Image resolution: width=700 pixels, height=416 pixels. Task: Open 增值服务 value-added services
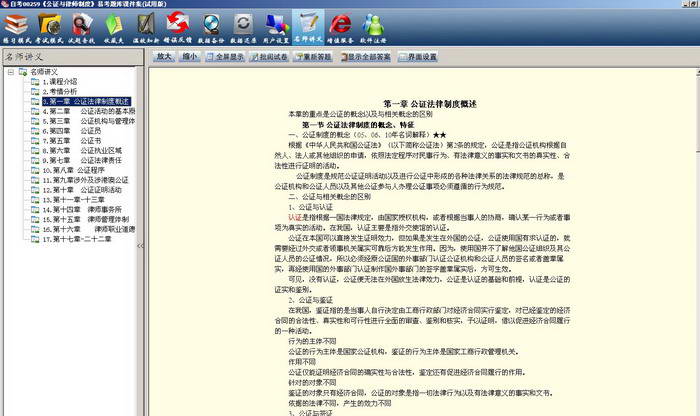[x=341, y=28]
